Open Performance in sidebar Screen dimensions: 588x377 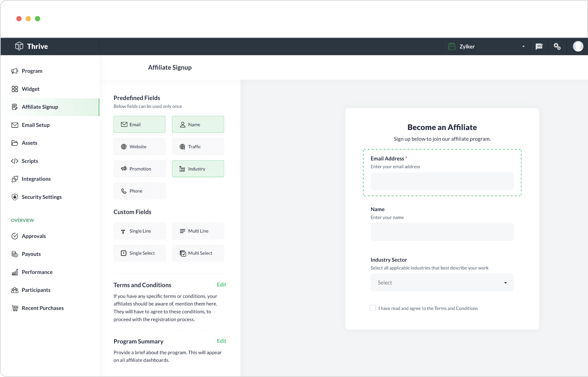[50, 272]
